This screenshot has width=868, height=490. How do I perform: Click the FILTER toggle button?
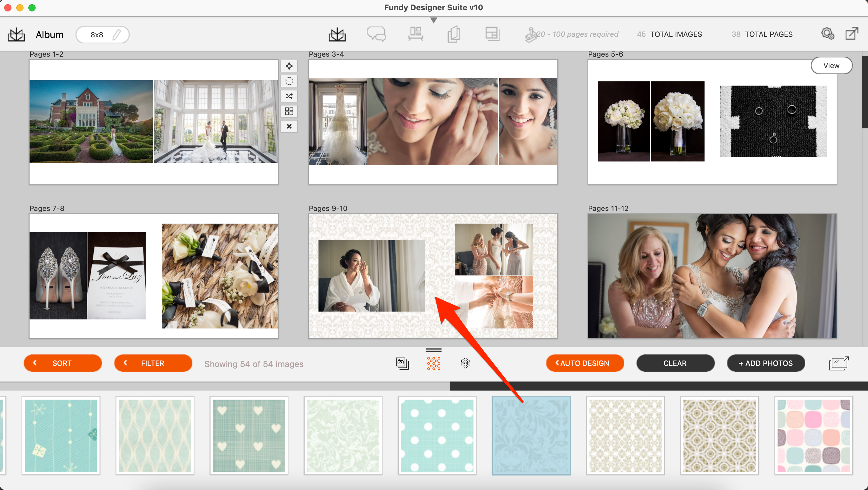click(152, 363)
